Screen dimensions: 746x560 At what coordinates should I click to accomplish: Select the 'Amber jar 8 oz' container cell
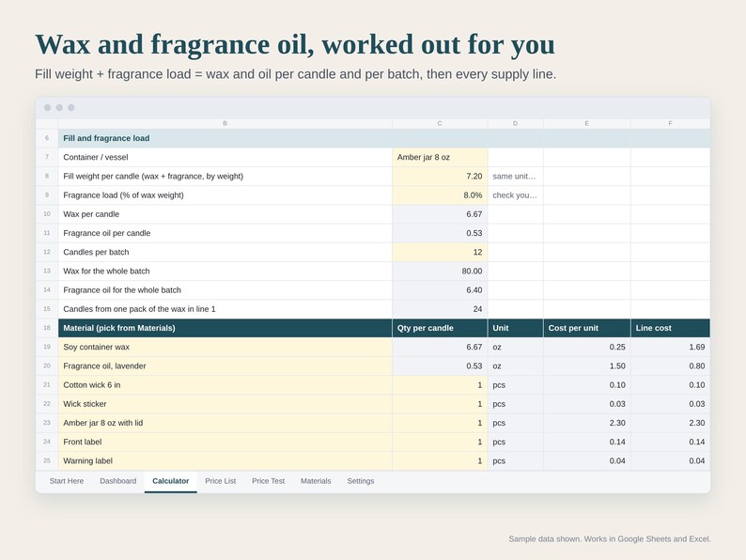(x=440, y=157)
